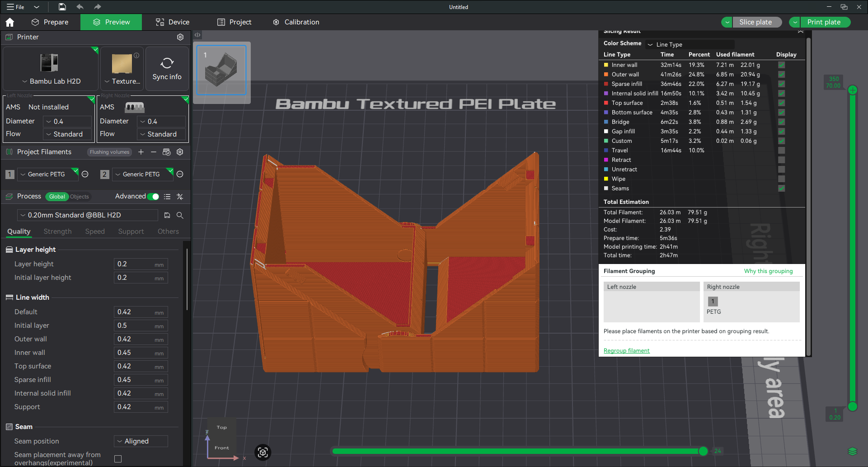
Task: Enable seam placement away from overhangs checkbox
Action: click(x=118, y=459)
